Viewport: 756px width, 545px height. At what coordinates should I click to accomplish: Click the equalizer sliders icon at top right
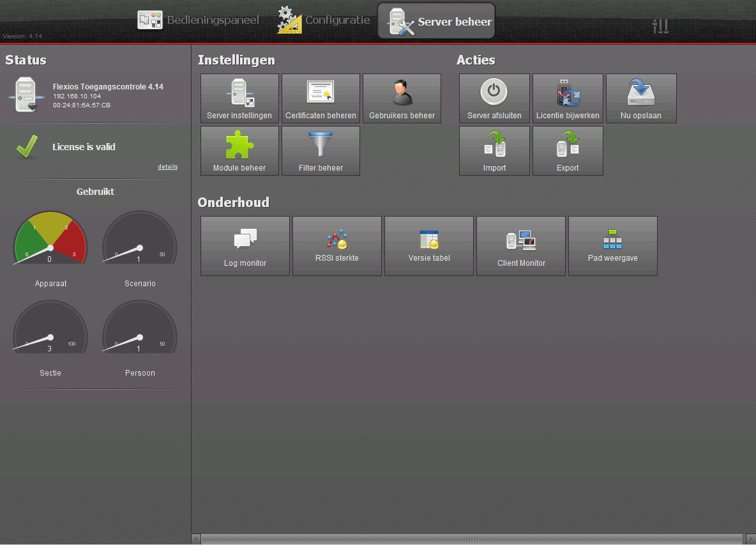pyautogui.click(x=660, y=26)
